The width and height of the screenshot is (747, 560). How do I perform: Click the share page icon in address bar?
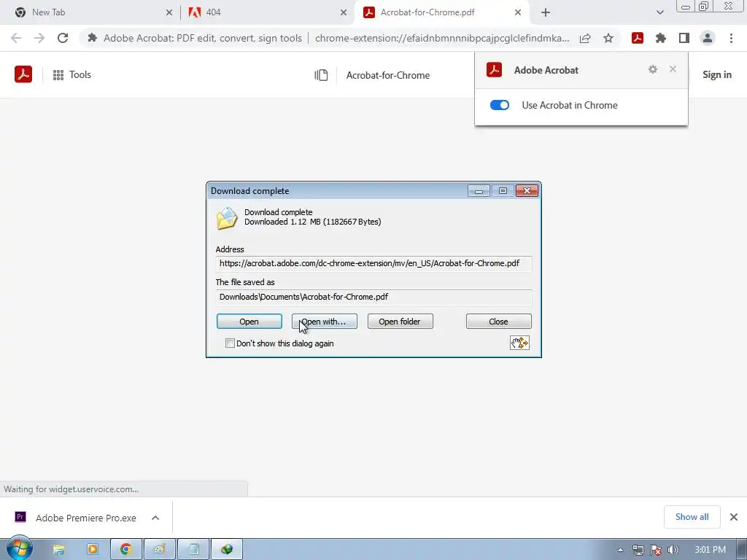585,38
